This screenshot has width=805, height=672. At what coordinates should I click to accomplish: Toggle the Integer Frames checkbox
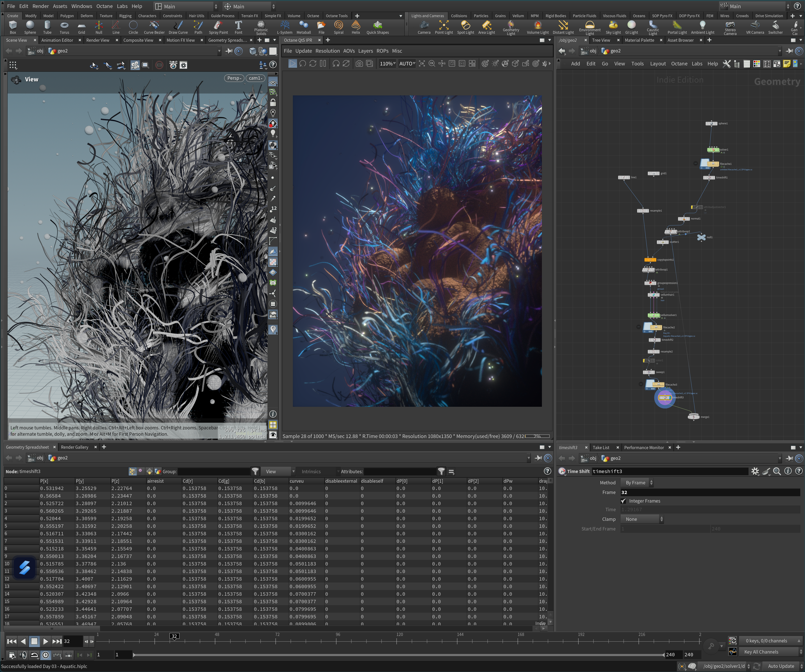(x=623, y=501)
